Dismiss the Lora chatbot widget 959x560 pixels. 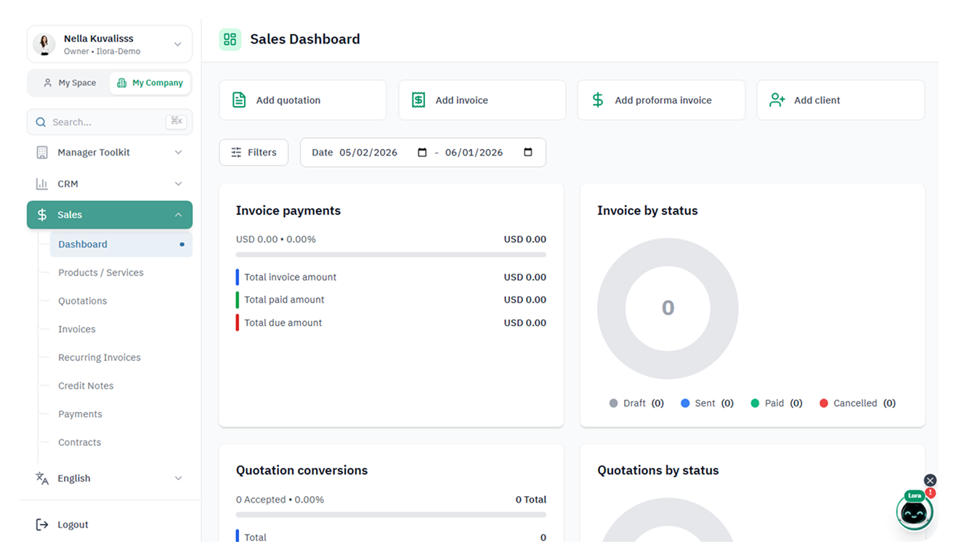[x=930, y=480]
